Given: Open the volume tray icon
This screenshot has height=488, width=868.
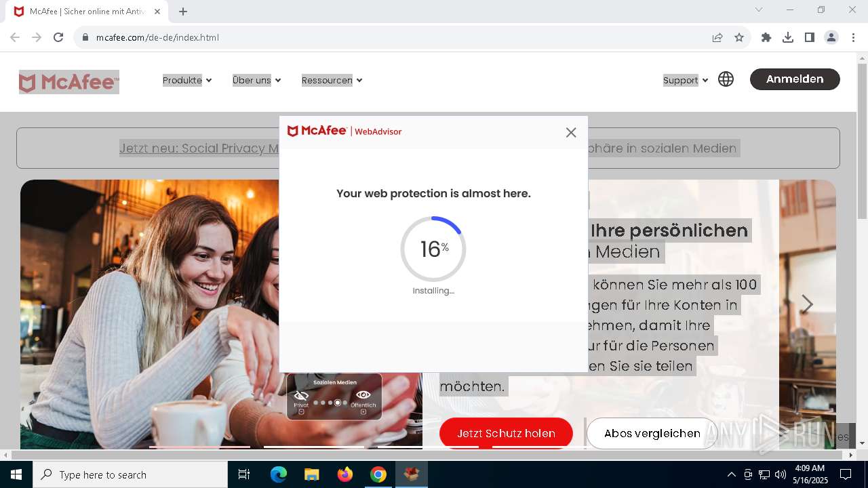Looking at the screenshot, I should click(x=781, y=474).
